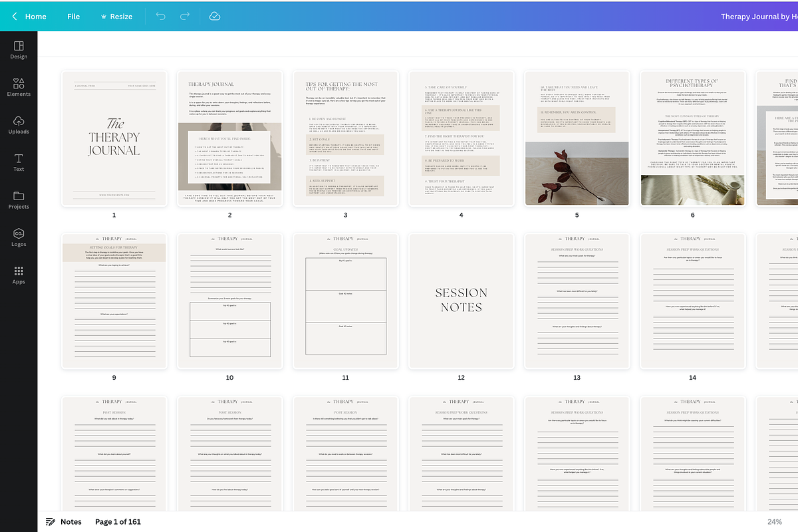This screenshot has height=532, width=798.
Task: Select third-row fourth Session Prep page thumbnail
Action: pos(461,454)
